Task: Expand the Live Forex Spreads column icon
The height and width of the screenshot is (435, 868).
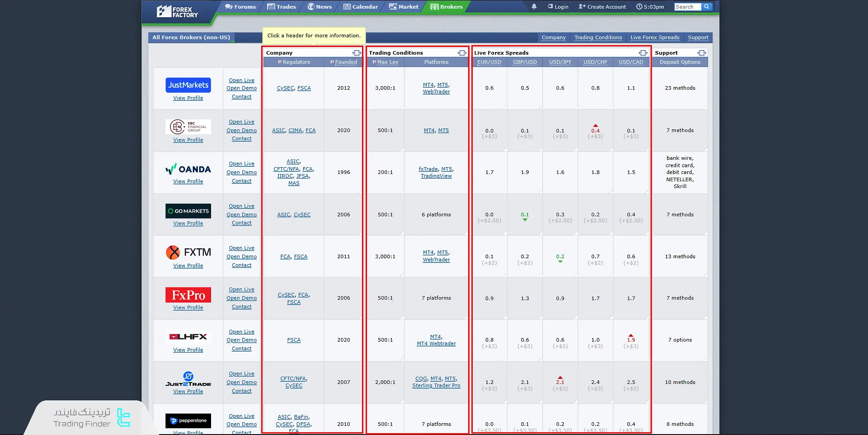Action: coord(643,53)
